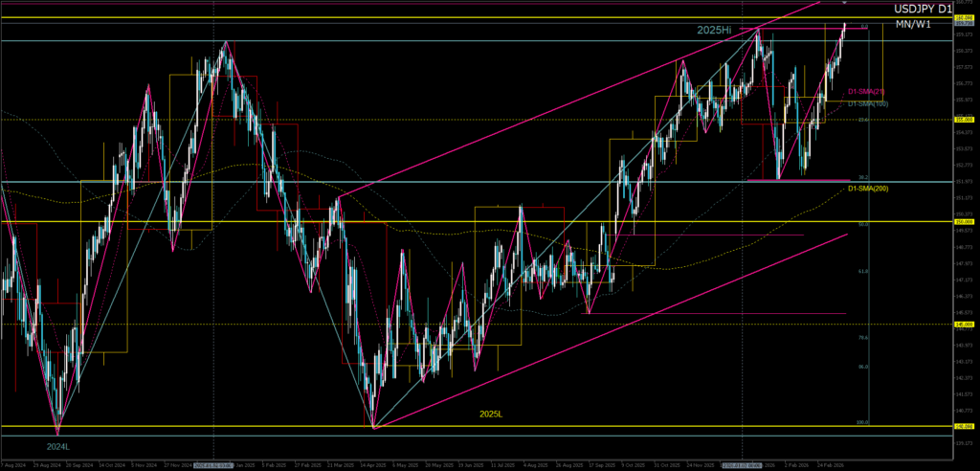Click the 145.000 price level tag
This screenshot has height=471, width=980.
point(964,325)
